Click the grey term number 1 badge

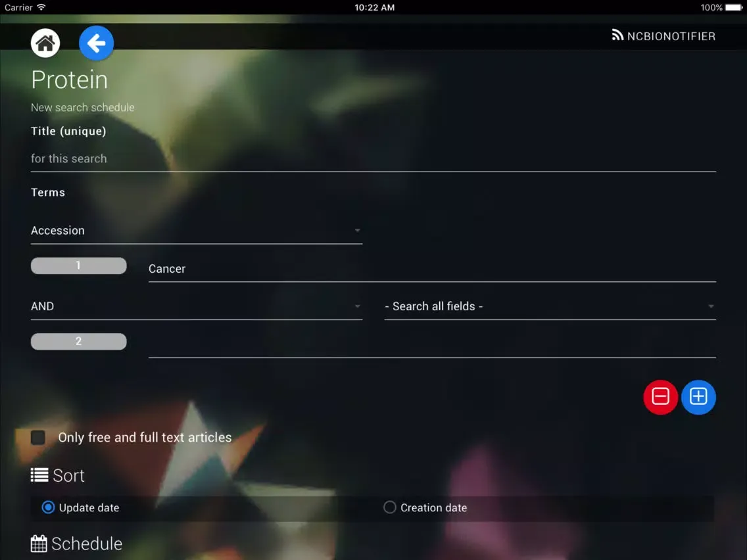point(79,266)
